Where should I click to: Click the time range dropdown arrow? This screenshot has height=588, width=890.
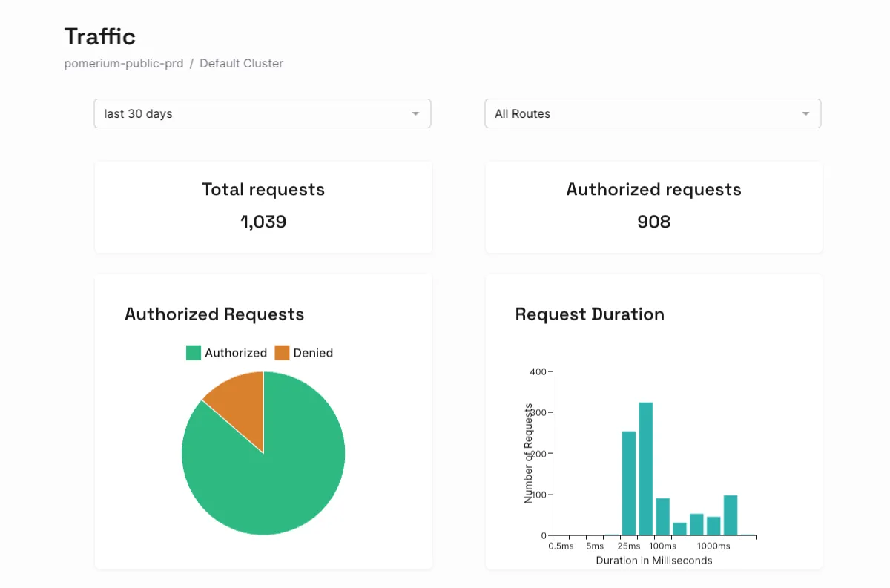(415, 114)
